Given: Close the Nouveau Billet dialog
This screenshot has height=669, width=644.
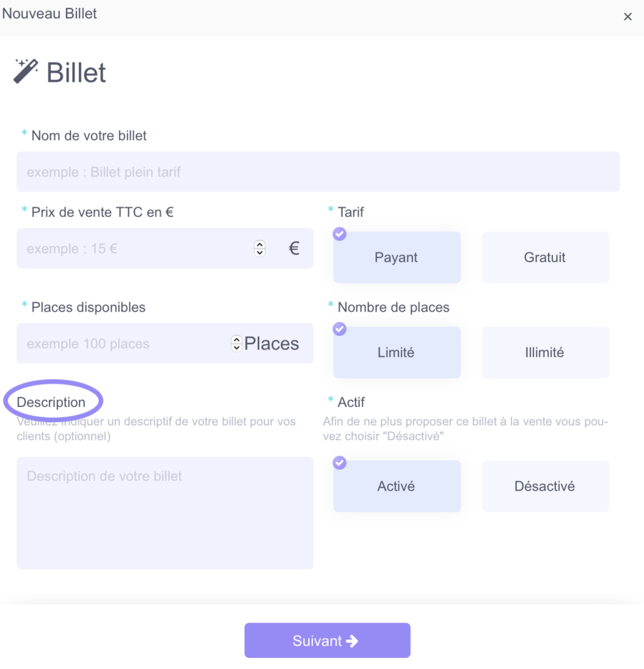Looking at the screenshot, I should tap(628, 16).
